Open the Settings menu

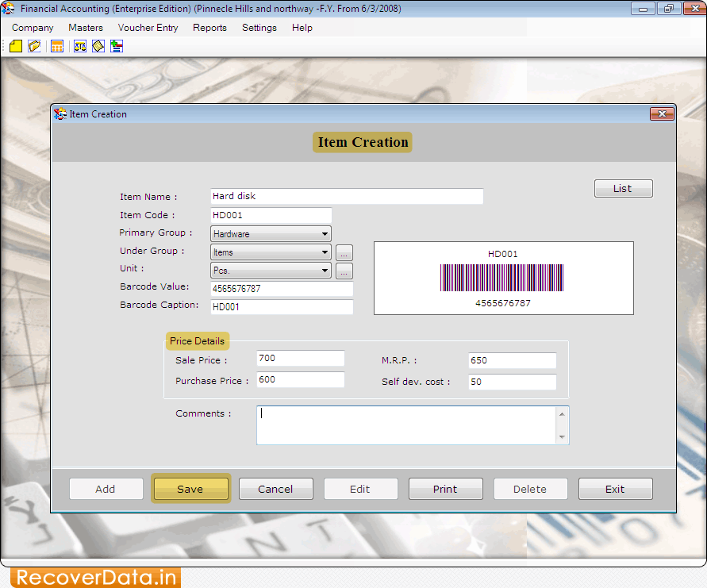(259, 28)
